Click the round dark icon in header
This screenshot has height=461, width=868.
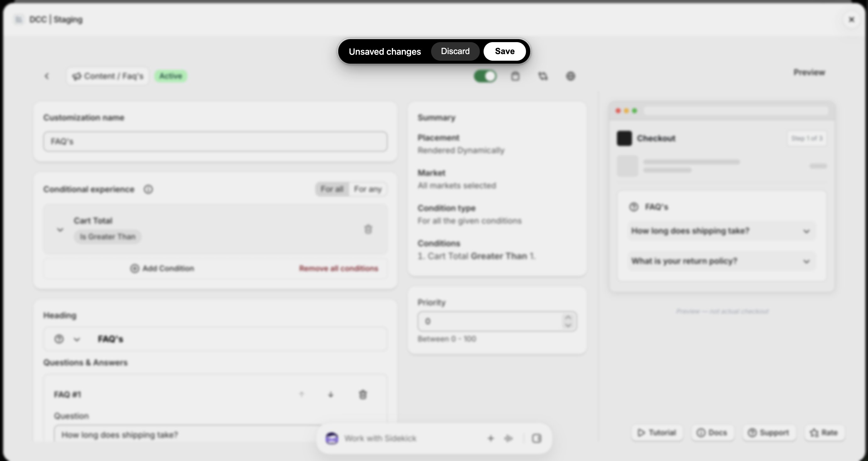[570, 76]
